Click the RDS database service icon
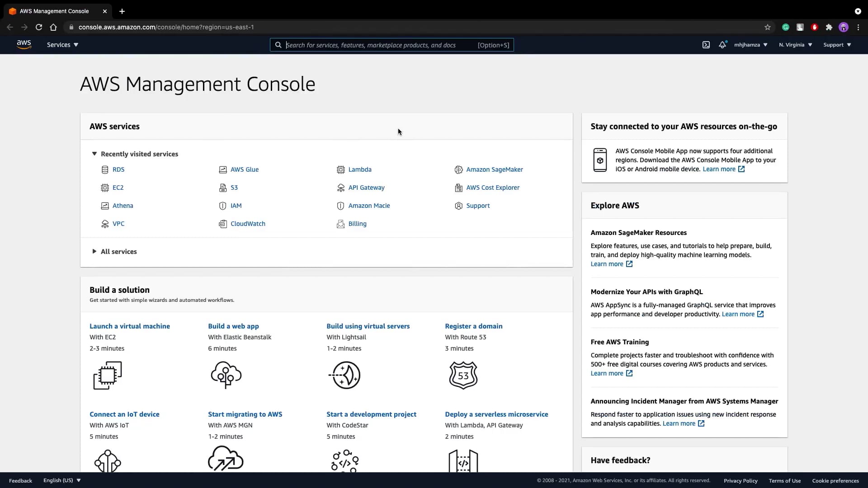Image resolution: width=868 pixels, height=488 pixels. coord(105,170)
